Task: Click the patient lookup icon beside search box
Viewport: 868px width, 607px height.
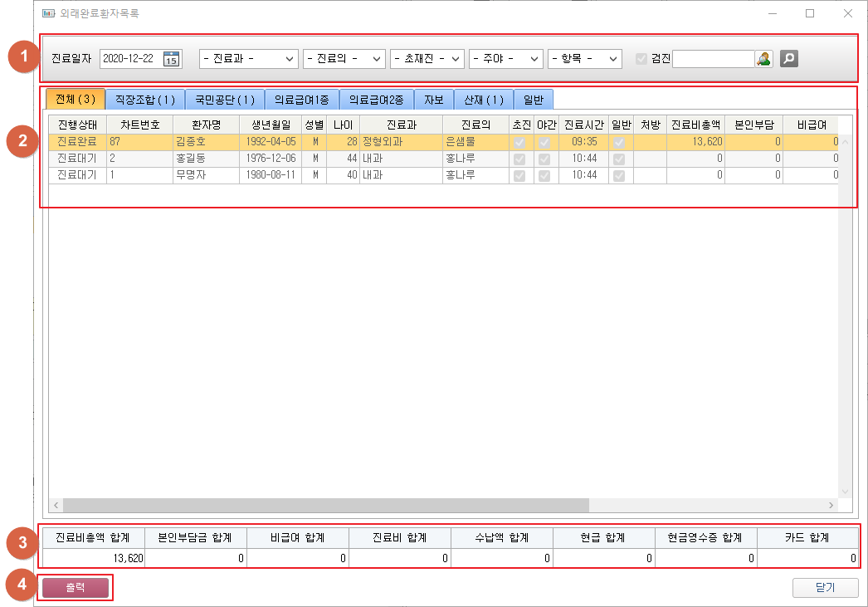Action: tap(763, 59)
